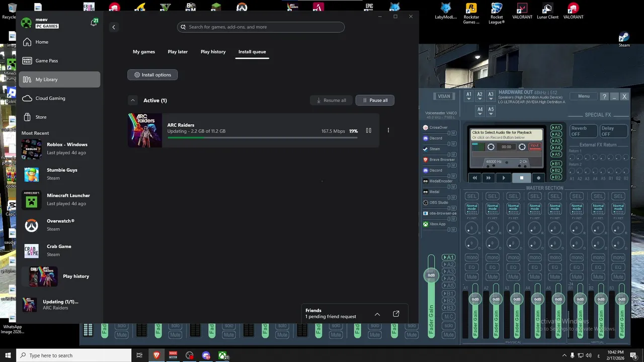Play the Voicemeeter cassette recorder
This screenshot has height=362, width=644.
pyautogui.click(x=504, y=177)
